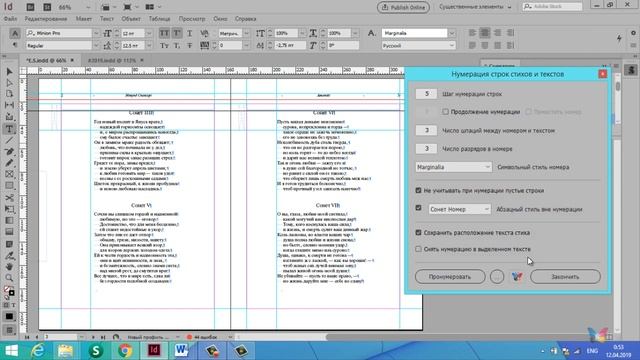Toggle the fill and stroke swap control
The height and width of the screenshot is (360, 640).
click(x=12, y=288)
